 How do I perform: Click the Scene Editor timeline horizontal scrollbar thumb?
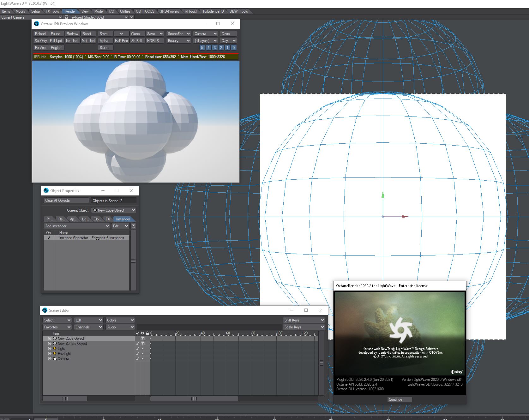[194, 399]
